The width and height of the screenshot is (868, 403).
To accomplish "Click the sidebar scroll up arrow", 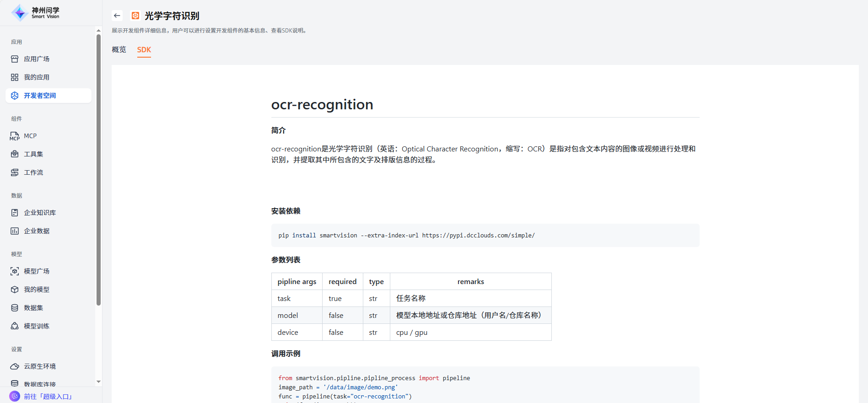I will (98, 31).
